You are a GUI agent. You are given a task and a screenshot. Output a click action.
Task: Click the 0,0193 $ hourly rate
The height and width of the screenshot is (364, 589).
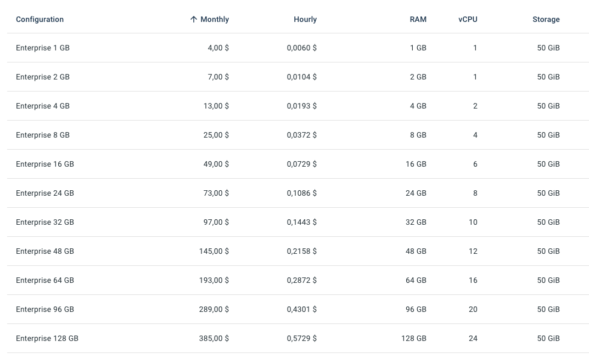coord(302,106)
